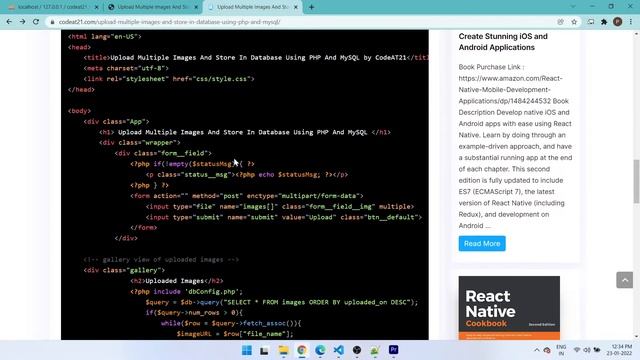Open the tab search dropdown arrow
The image size is (640, 360).
pyautogui.click(x=573, y=7)
